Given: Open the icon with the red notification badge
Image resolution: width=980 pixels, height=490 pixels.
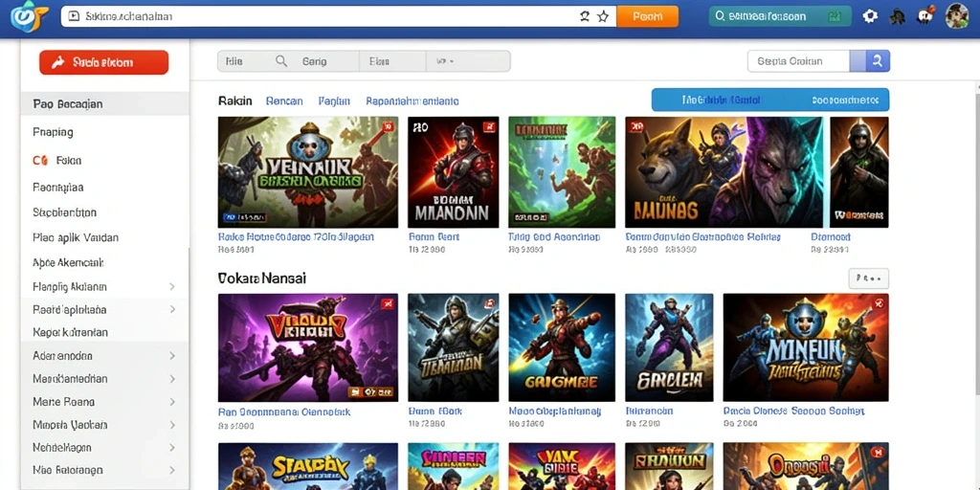Looking at the screenshot, I should click(x=925, y=15).
